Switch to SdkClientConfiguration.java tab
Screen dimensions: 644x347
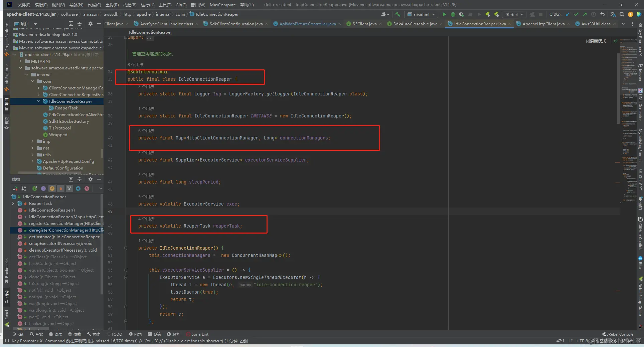(236, 24)
